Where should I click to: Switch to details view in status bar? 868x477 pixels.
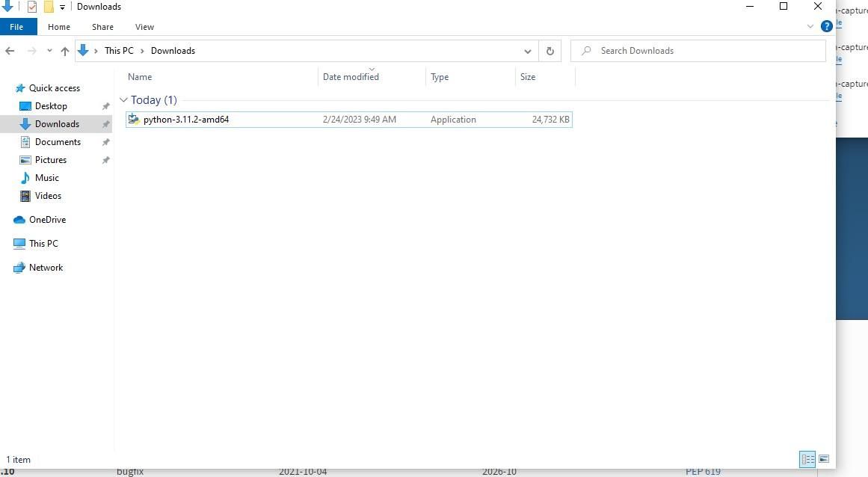tap(807, 459)
